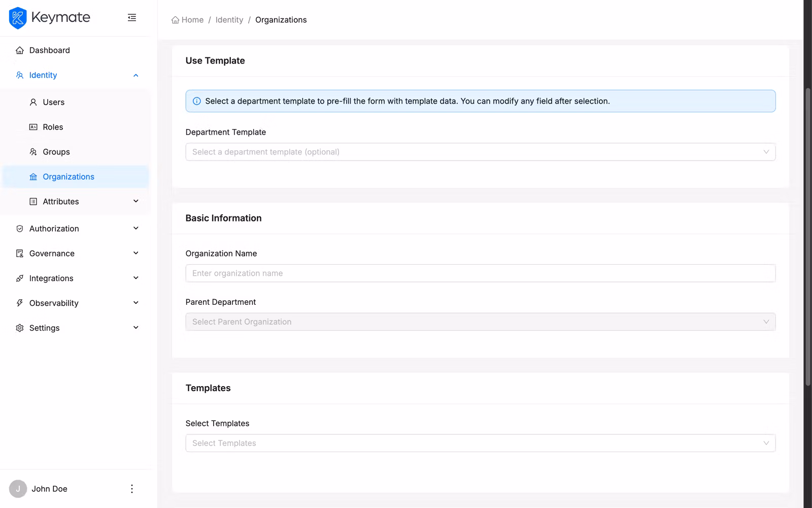Screen dimensions: 812x508
Task: Collapse the Identity section
Action: (x=136, y=75)
